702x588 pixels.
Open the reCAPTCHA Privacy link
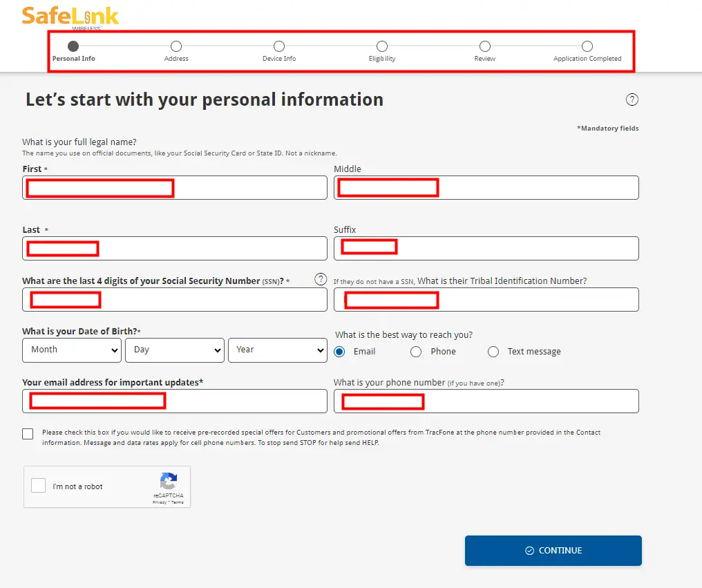pos(160,502)
